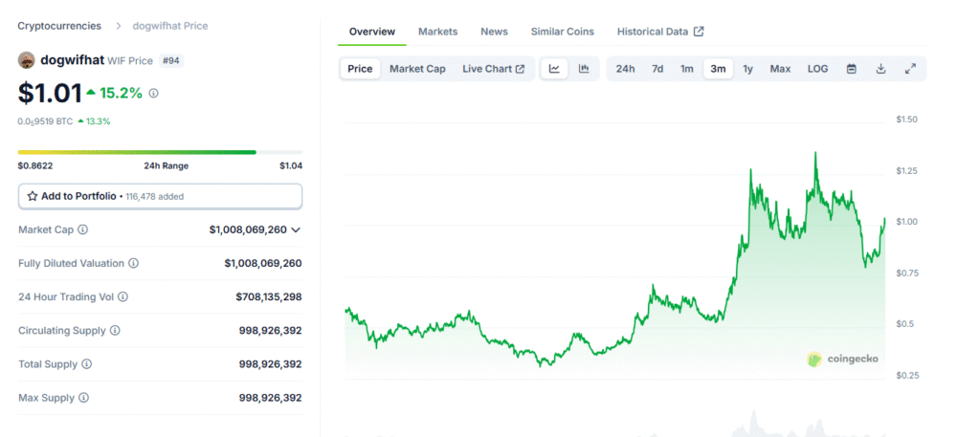
Task: Open the Markets tab
Action: pyautogui.click(x=437, y=32)
